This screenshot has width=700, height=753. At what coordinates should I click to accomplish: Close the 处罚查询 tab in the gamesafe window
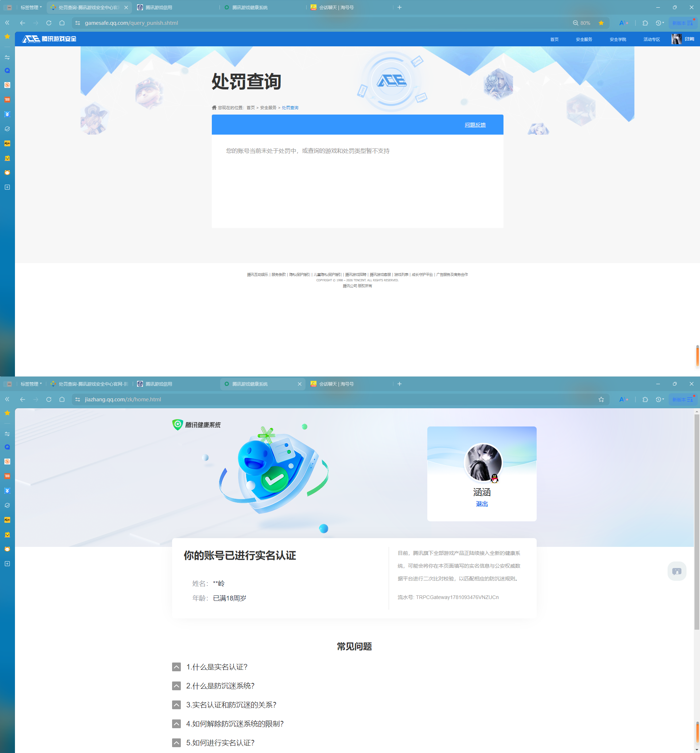pos(126,8)
